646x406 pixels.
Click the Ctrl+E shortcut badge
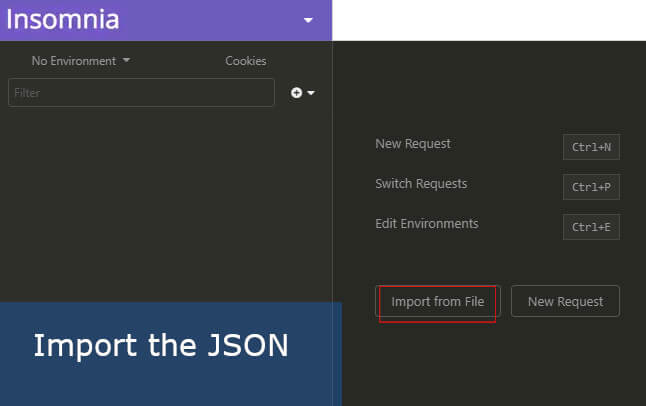(591, 227)
